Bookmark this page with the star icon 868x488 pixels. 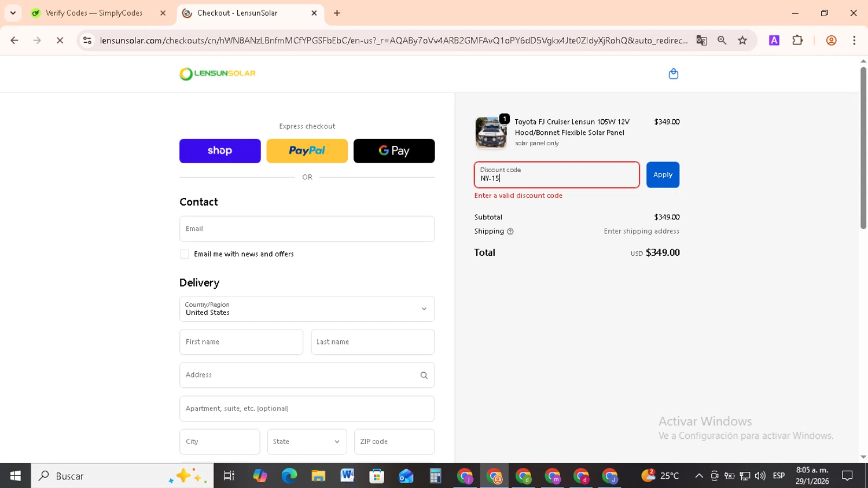click(742, 41)
